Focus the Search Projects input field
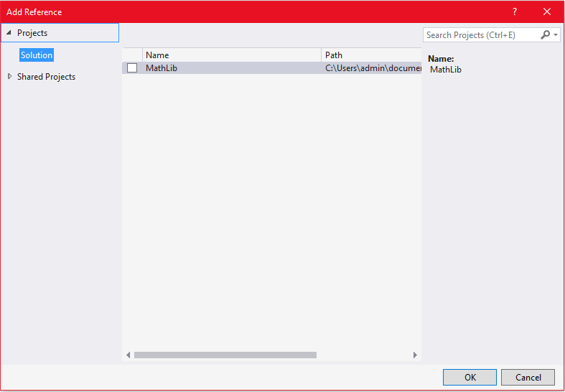565x392 pixels. (482, 35)
